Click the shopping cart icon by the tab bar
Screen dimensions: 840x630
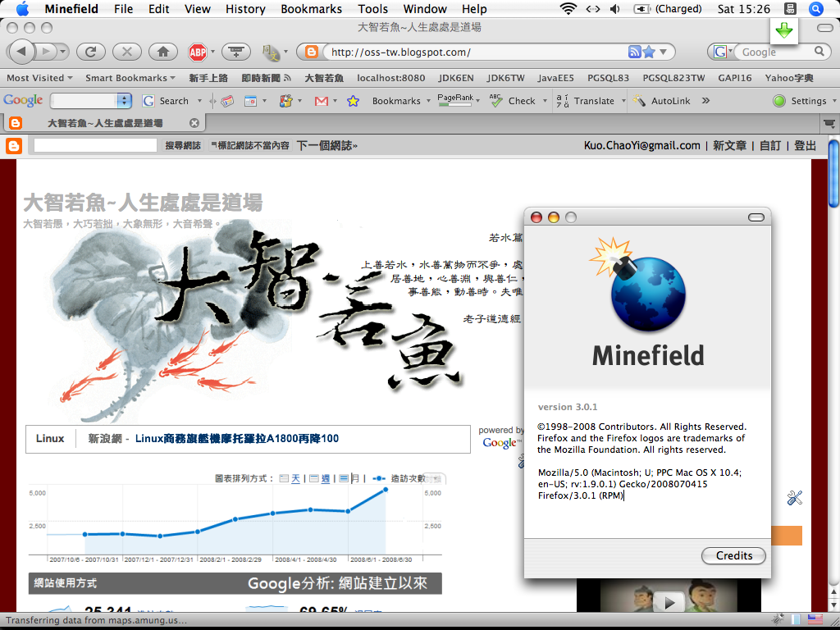[829, 124]
